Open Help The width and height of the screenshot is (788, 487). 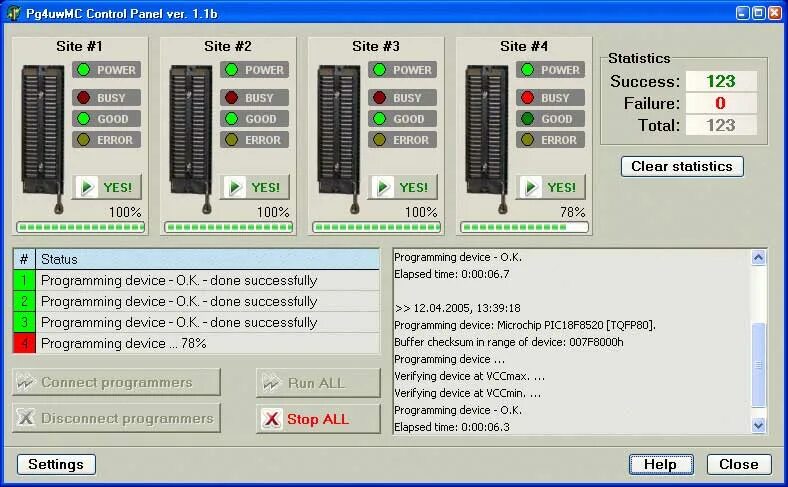[661, 464]
